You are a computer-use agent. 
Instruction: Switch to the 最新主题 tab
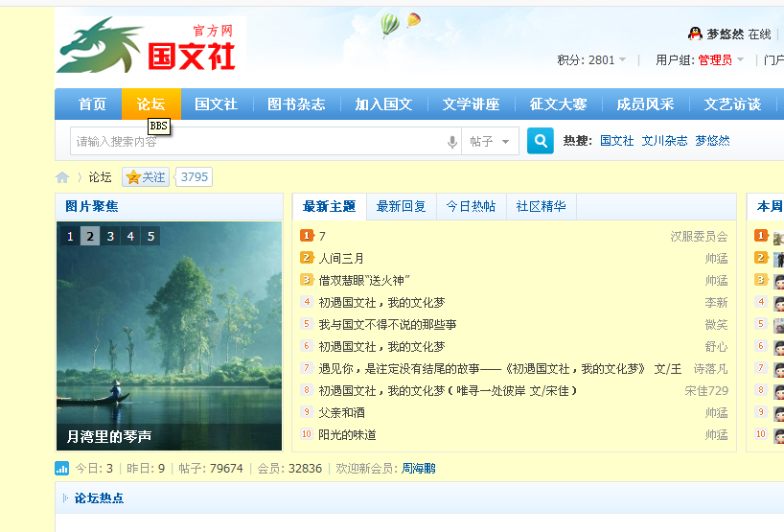[x=329, y=206]
